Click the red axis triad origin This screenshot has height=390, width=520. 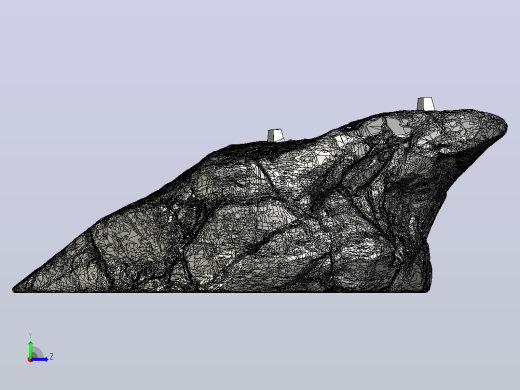point(30,360)
